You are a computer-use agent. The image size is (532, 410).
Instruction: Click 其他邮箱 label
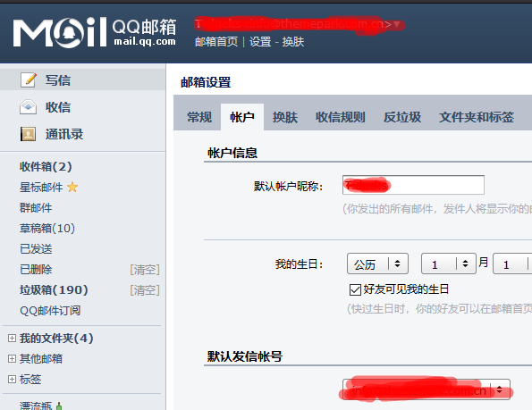[41, 358]
